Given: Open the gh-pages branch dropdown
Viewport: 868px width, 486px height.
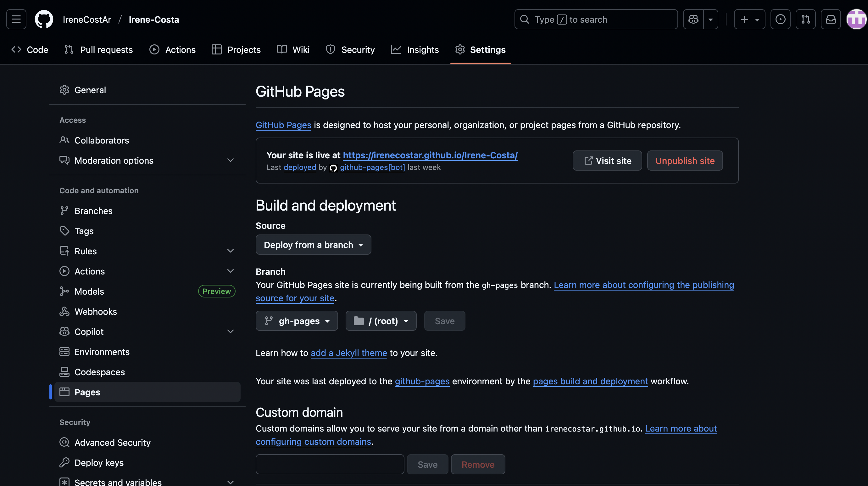Looking at the screenshot, I should tap(297, 321).
